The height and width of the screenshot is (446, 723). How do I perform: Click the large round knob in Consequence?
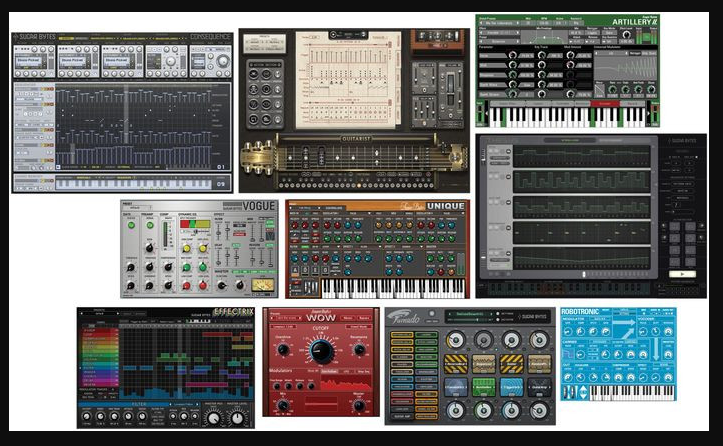[x=222, y=61]
